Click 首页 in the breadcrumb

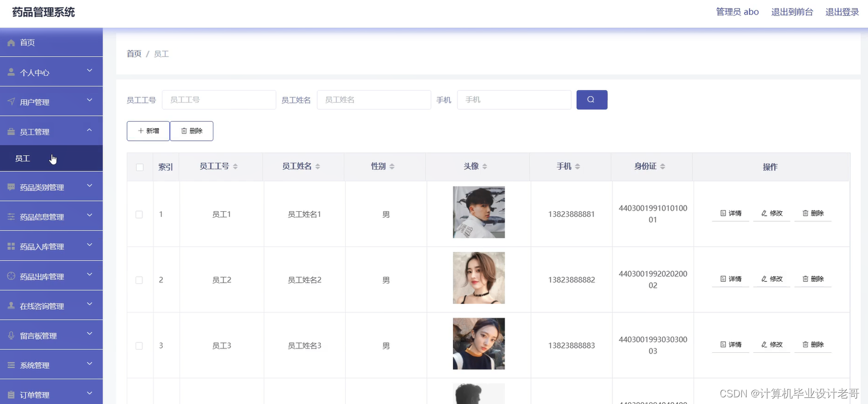(x=134, y=54)
